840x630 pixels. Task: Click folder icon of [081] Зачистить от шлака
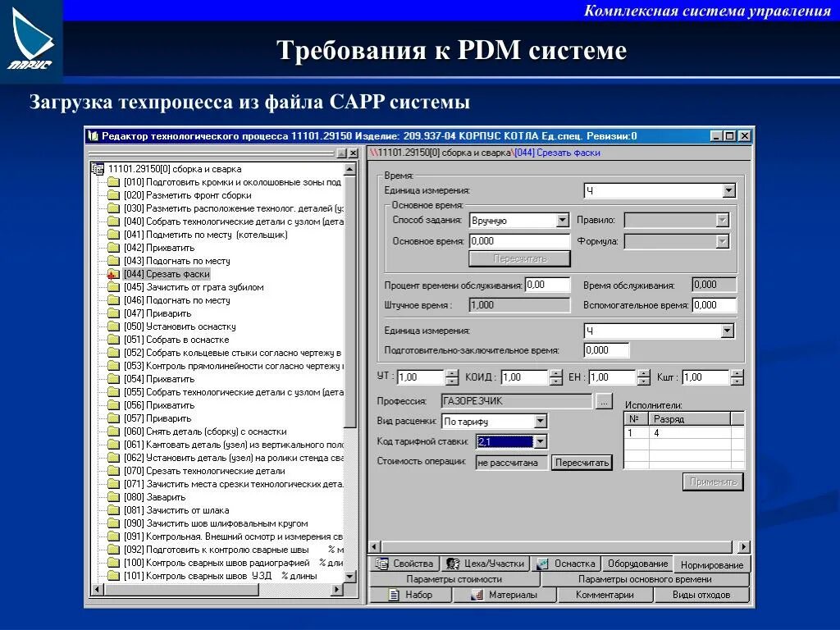pyautogui.click(x=113, y=510)
